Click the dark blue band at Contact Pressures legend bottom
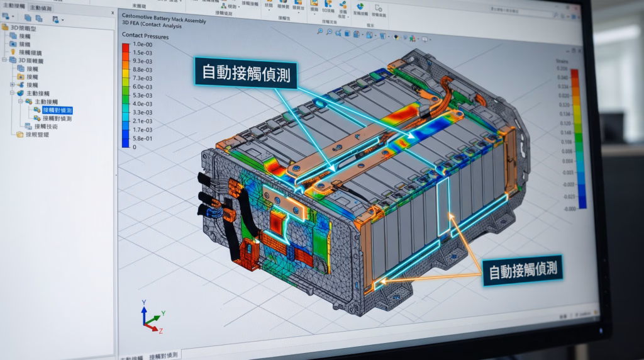Screen dimensions: 644x360 (126, 143)
